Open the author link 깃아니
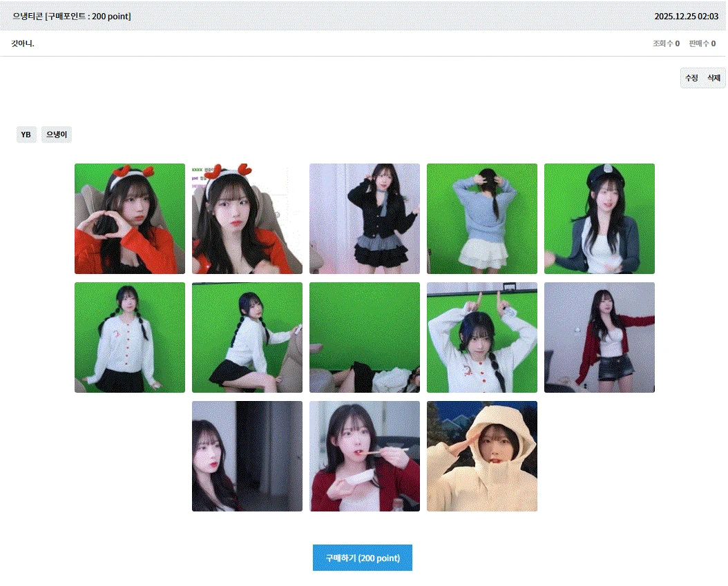The width and height of the screenshot is (728, 586). 23,43
